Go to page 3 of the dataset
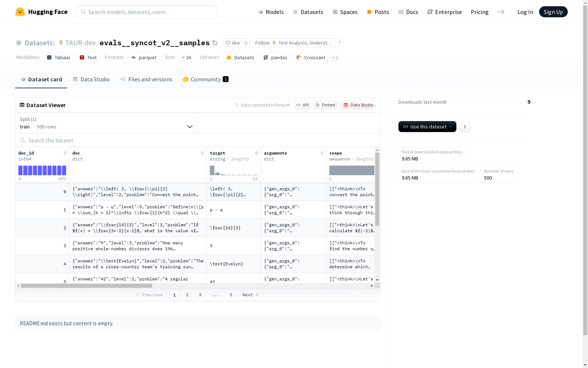The image size is (588, 368). [x=200, y=295]
